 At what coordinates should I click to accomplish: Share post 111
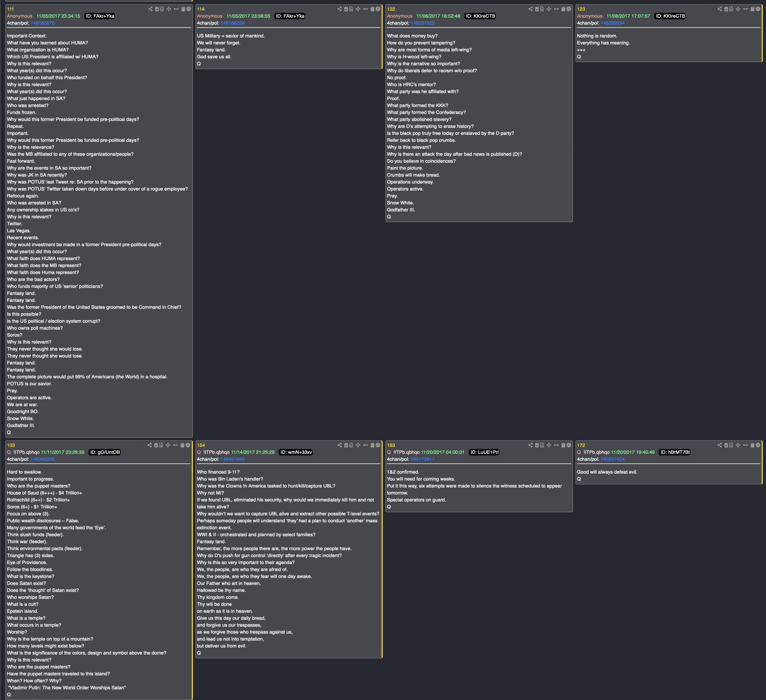coord(151,9)
